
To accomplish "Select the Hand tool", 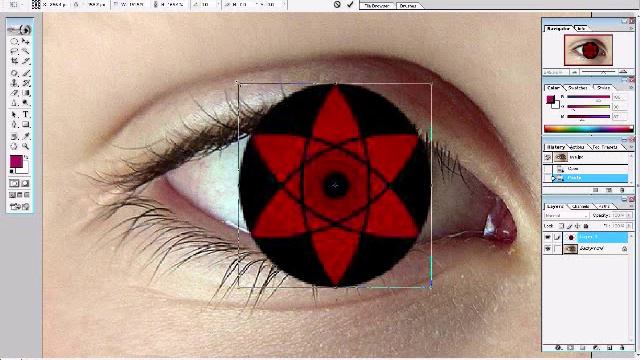I will pos(14,146).
